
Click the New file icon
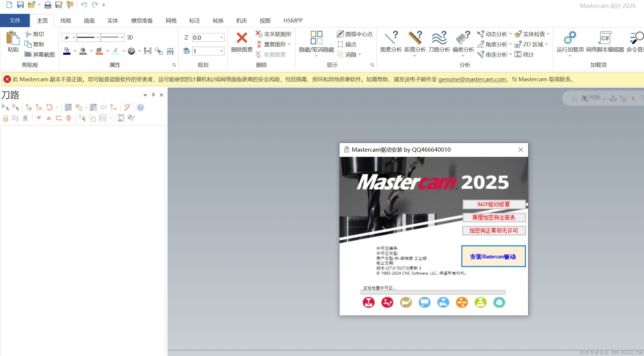[x=9, y=5]
